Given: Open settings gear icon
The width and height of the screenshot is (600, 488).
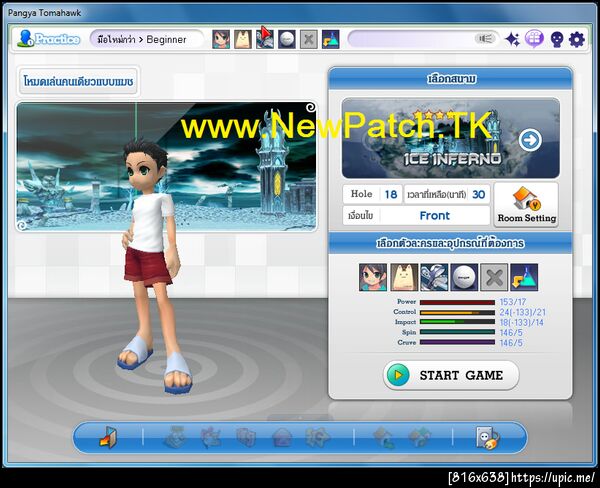Looking at the screenshot, I should point(577,39).
